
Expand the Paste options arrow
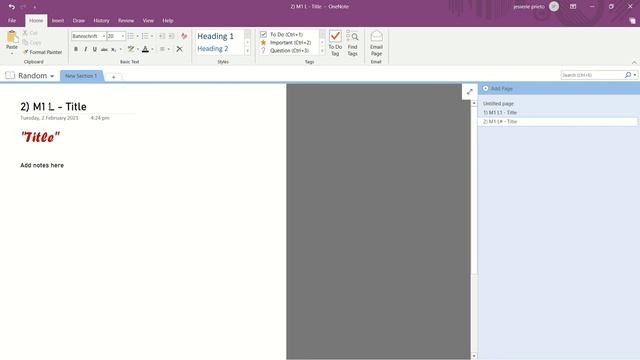pos(12,53)
